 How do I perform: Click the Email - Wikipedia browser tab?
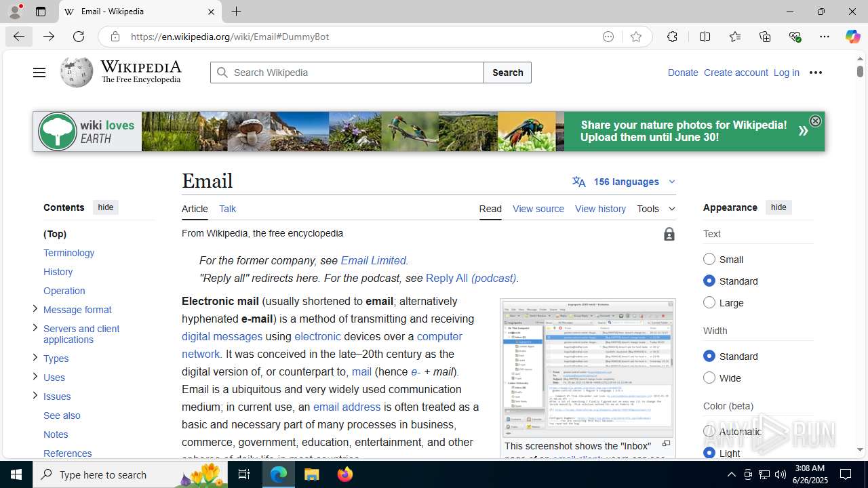[x=139, y=12]
